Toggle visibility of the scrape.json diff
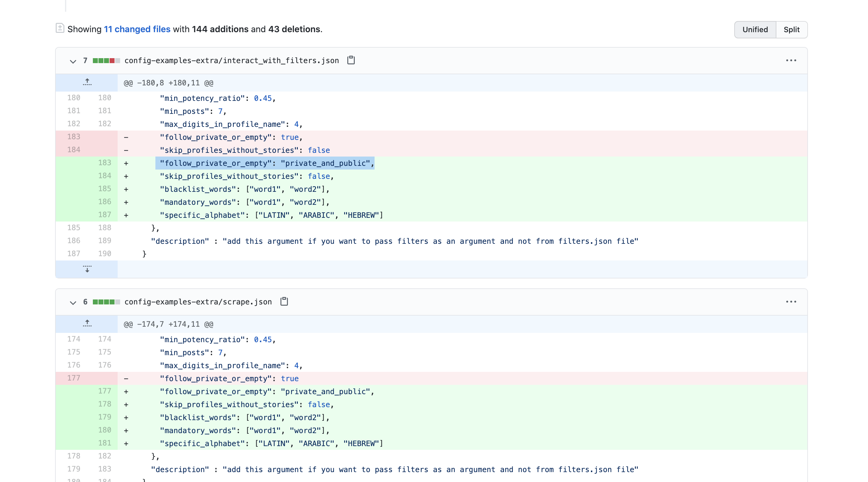Image resolution: width=868 pixels, height=482 pixels. [x=73, y=303]
